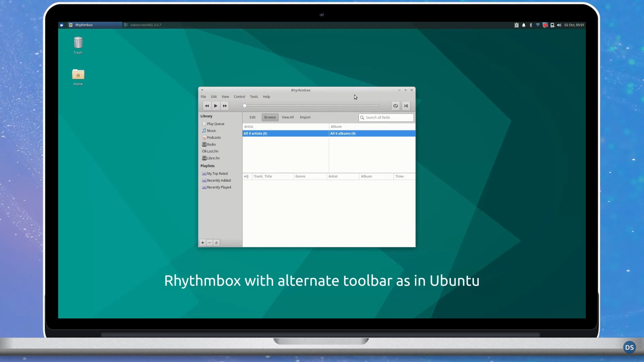Open the notifications bell icon
Screen dimensions: 644x362
(x=524, y=25)
